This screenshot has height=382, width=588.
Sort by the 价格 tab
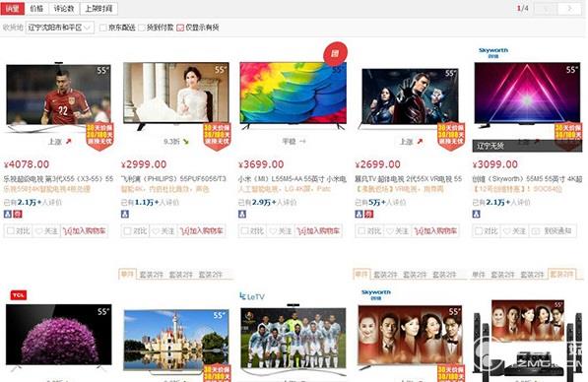pyautogui.click(x=36, y=9)
